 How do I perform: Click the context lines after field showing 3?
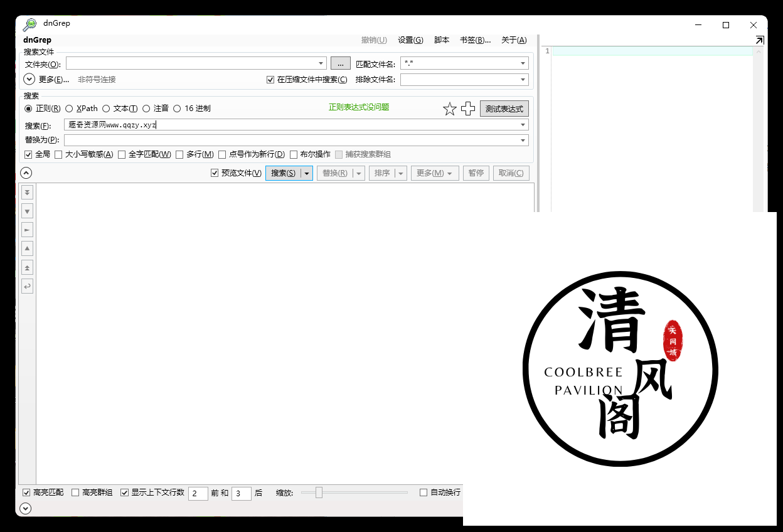click(x=242, y=493)
